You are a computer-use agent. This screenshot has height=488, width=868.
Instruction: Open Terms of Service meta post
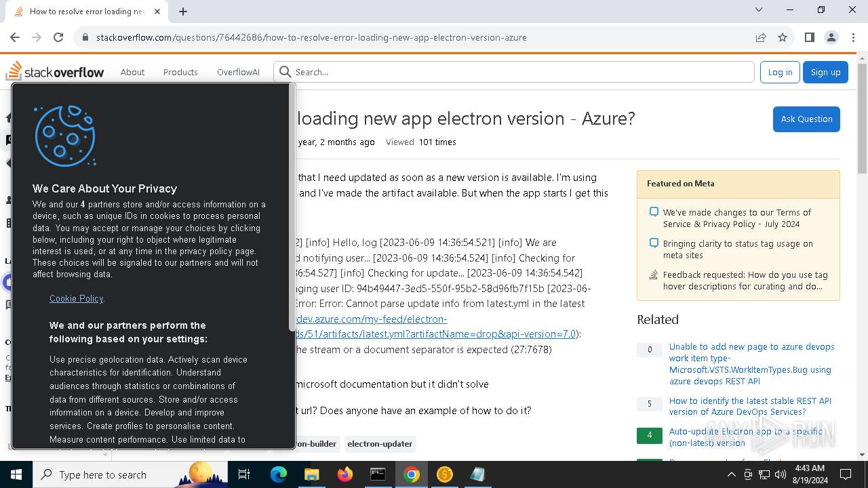736,218
